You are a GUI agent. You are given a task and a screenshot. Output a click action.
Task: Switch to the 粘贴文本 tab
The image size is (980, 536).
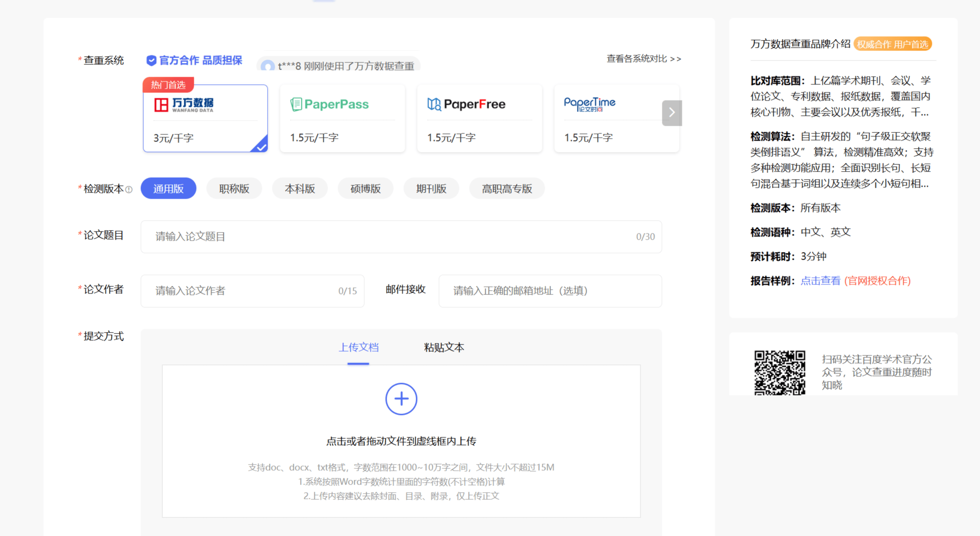pyautogui.click(x=443, y=347)
